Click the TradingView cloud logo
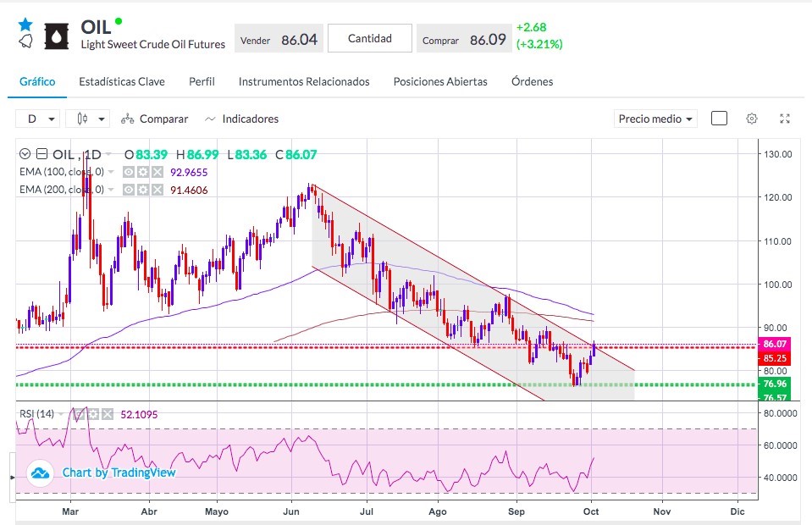The height and width of the screenshot is (525, 812). point(40,472)
